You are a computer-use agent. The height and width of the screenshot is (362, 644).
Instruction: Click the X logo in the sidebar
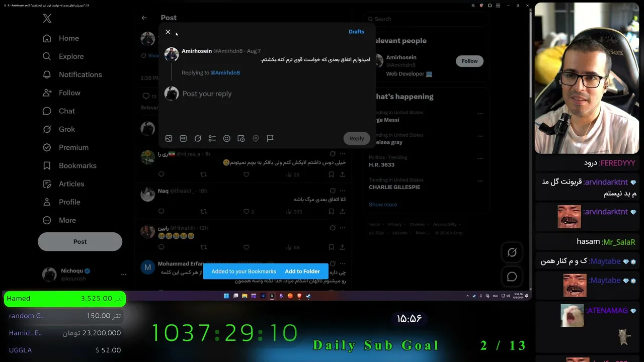tap(47, 19)
